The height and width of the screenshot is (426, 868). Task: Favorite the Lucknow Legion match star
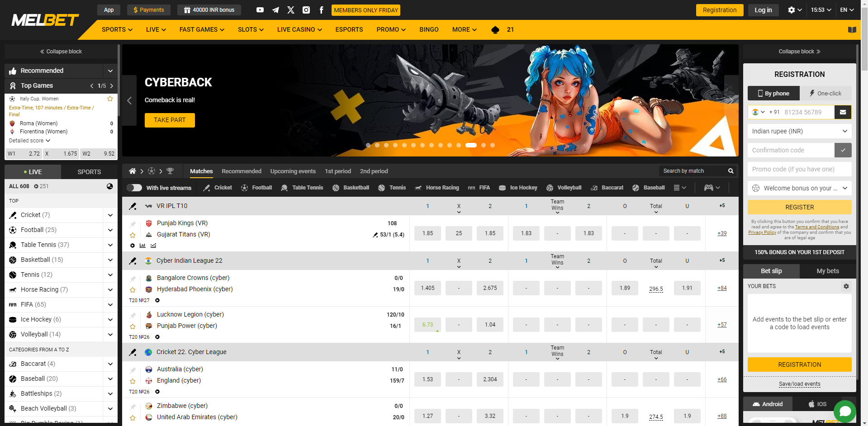pyautogui.click(x=133, y=327)
